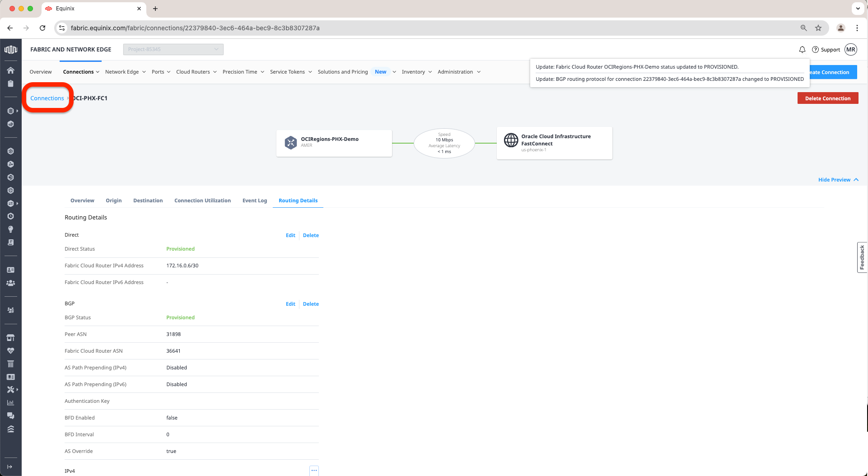The image size is (868, 476).
Task: Click the red Delete Connection button
Action: tap(827, 98)
